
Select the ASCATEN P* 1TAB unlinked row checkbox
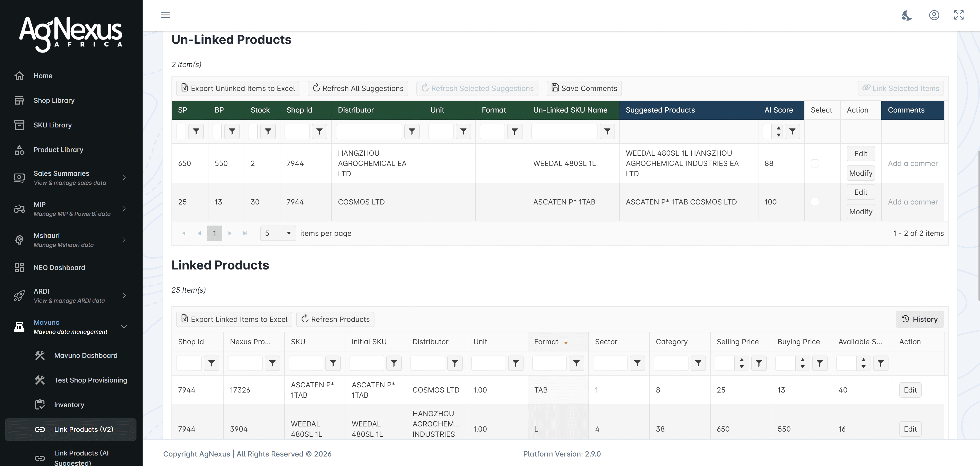coord(815,202)
